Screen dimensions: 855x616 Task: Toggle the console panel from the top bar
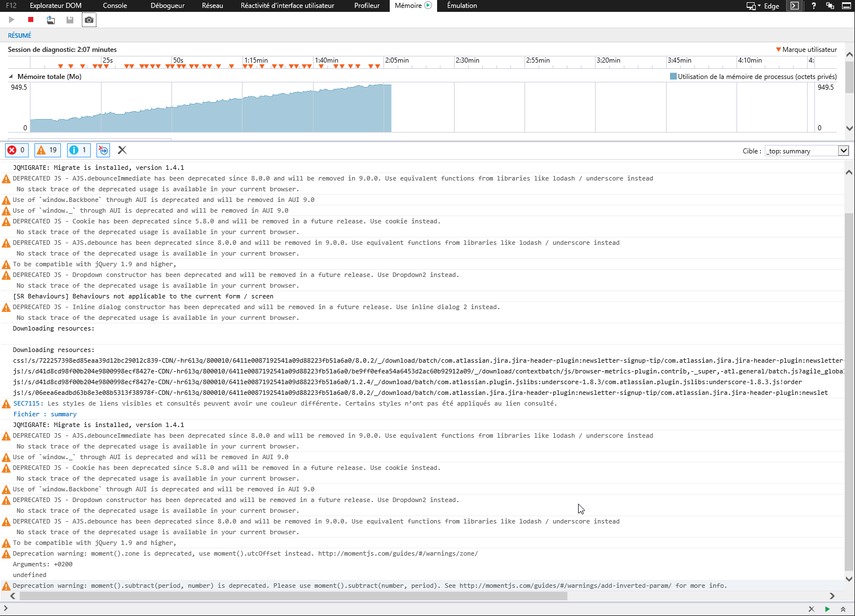pos(795,6)
